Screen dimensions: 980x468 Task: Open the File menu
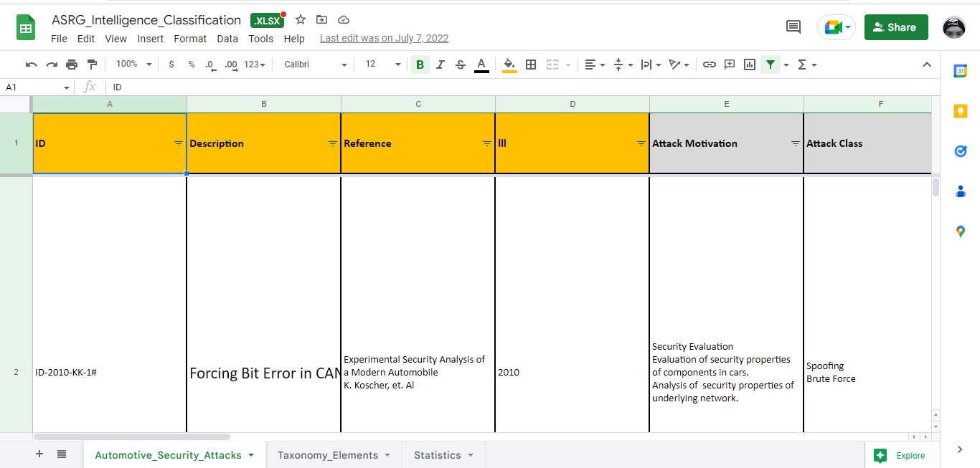59,39
